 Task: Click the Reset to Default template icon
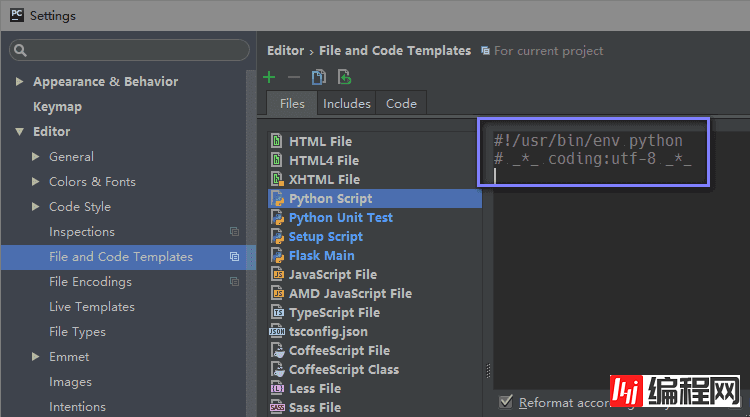[x=344, y=77]
